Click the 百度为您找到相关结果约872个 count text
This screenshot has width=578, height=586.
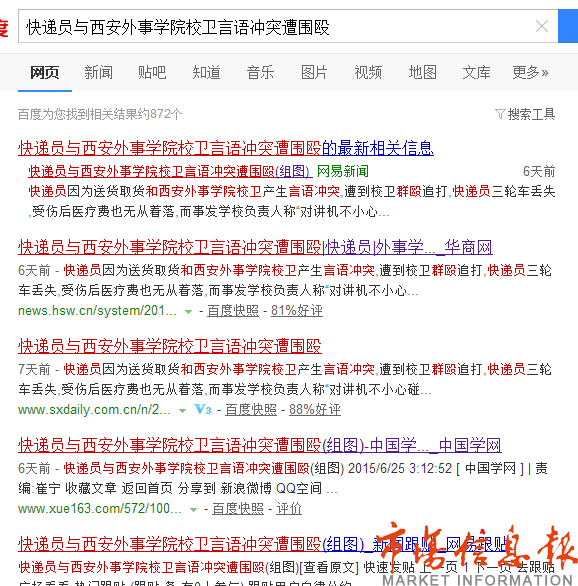click(x=100, y=114)
